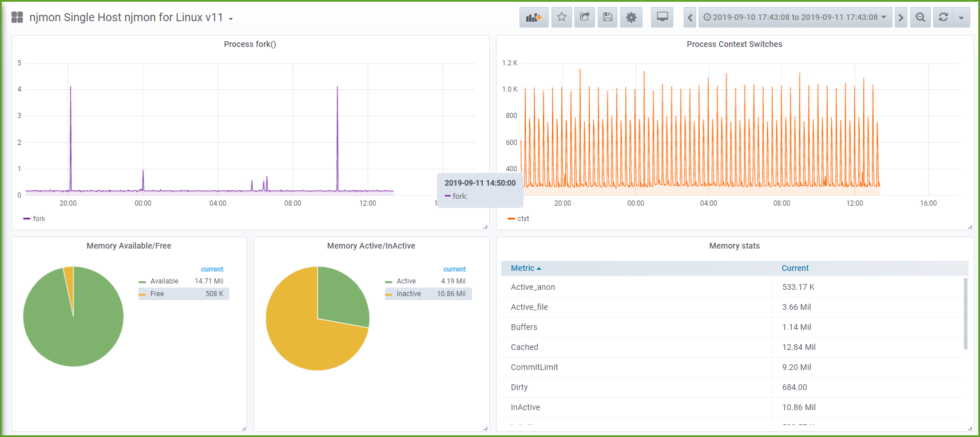Click the Add panel icon

534,17
